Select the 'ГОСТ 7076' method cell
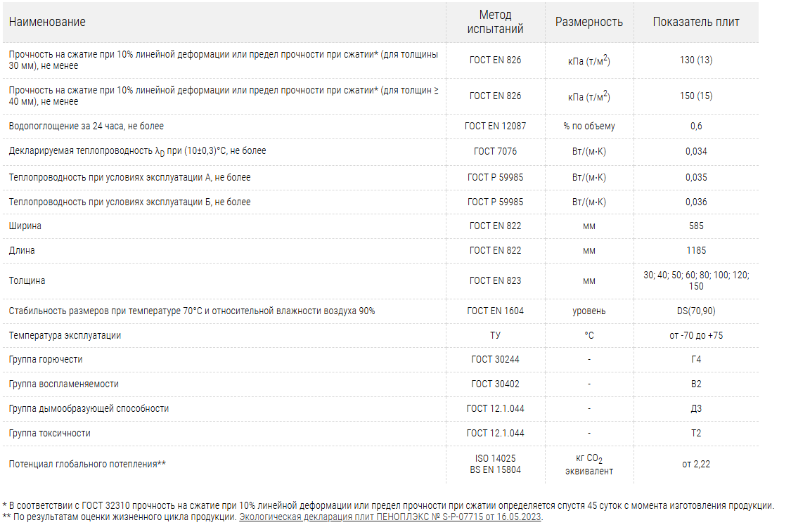 tap(495, 151)
